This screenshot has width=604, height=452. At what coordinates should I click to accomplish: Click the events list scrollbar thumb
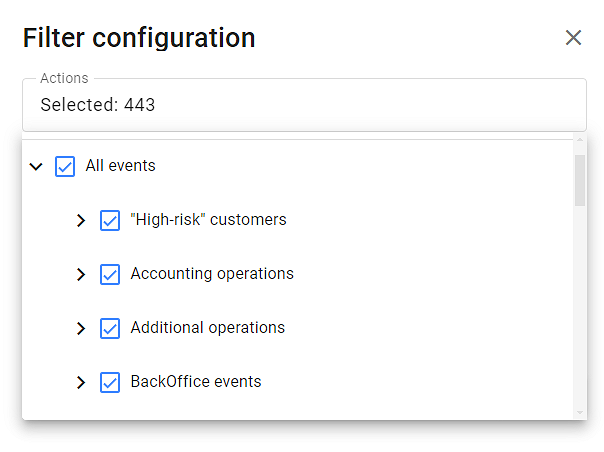[580, 180]
